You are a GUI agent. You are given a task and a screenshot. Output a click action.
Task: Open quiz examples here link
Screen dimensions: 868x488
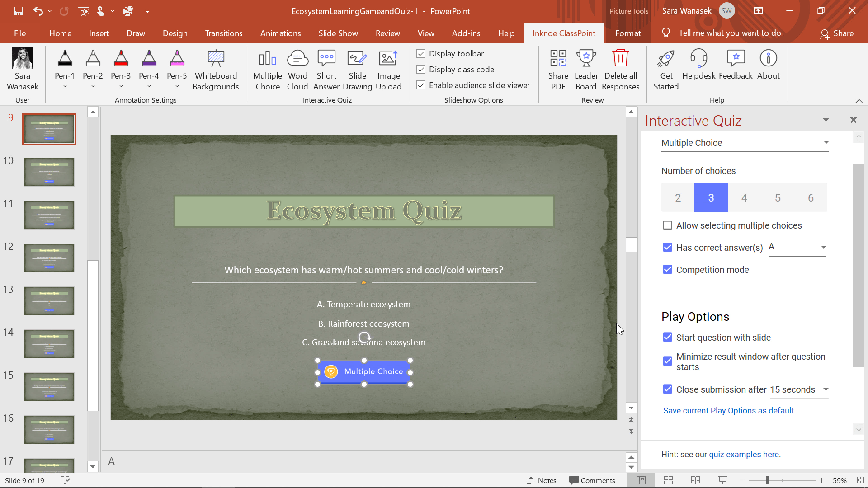(744, 454)
